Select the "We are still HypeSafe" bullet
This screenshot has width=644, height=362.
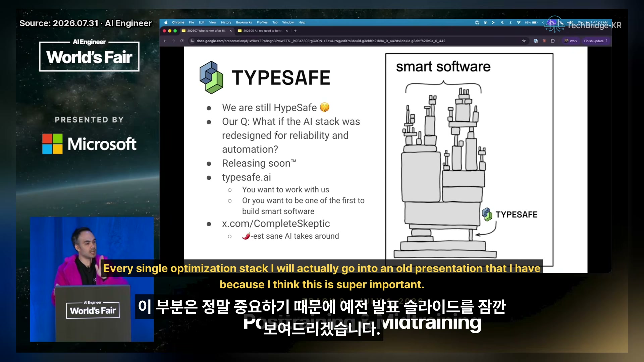pyautogui.click(x=276, y=108)
